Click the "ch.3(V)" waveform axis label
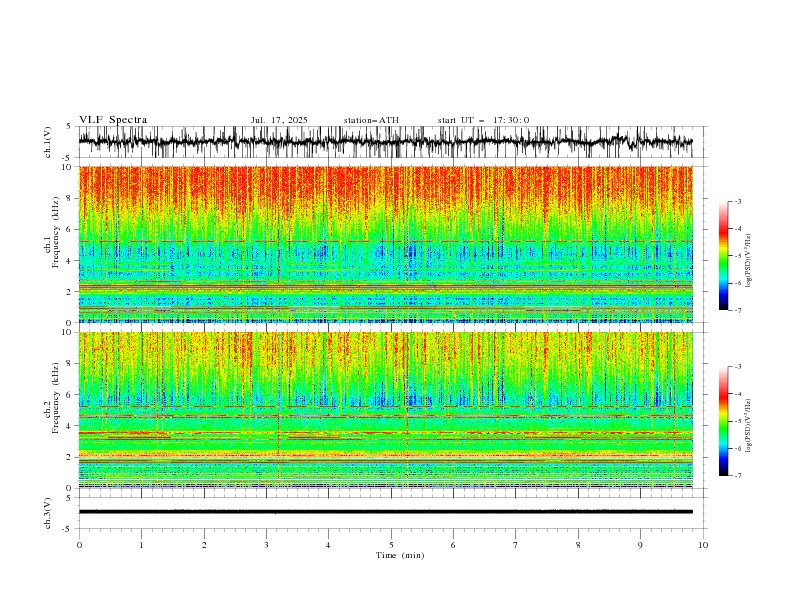The image size is (792, 612). [x=48, y=513]
